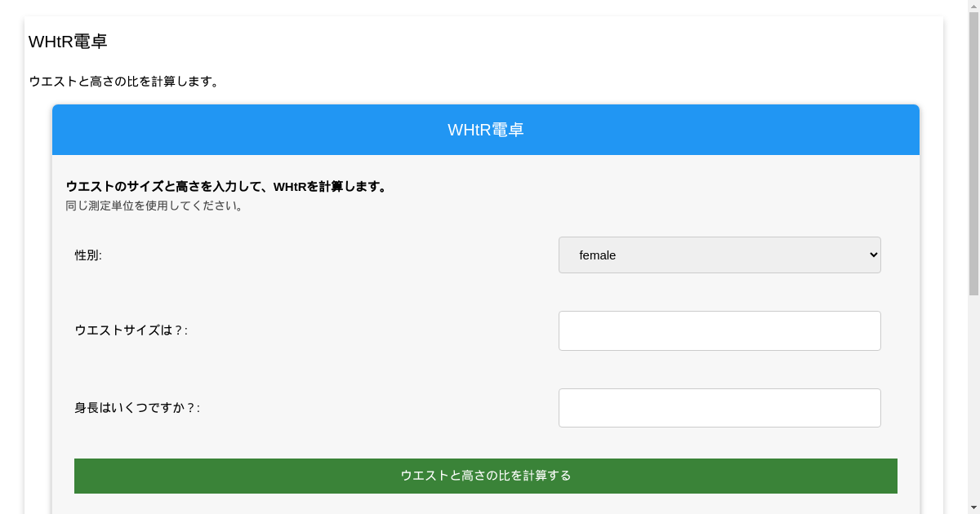
Task: Click the 身長はいくつですか？ entry box
Action: click(719, 407)
